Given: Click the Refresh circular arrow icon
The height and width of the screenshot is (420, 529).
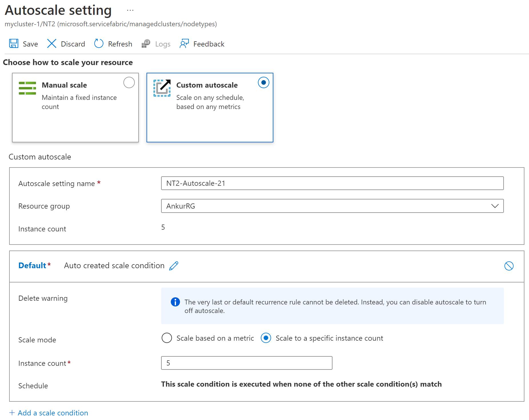Looking at the screenshot, I should pyautogui.click(x=99, y=44).
